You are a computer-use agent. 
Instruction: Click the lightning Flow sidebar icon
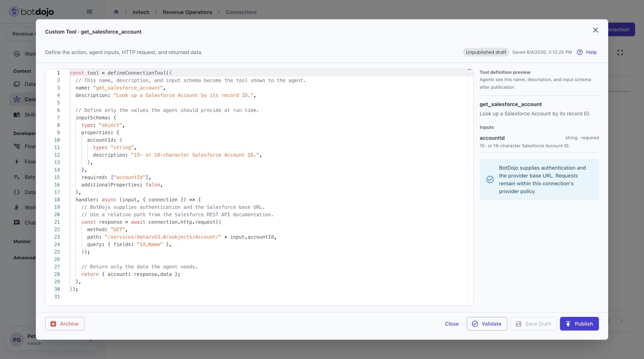(17, 161)
